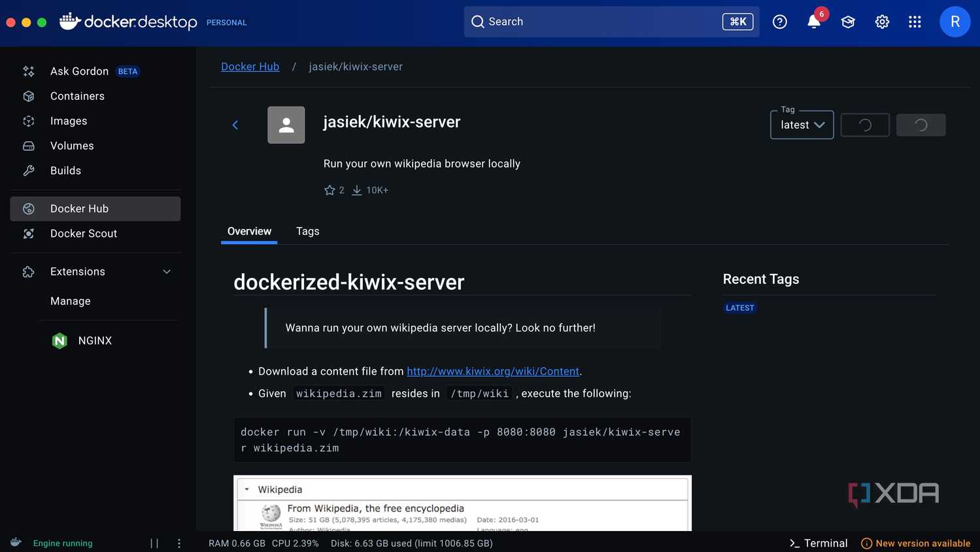Click Engine running status
The image size is (980, 552).
tap(63, 543)
